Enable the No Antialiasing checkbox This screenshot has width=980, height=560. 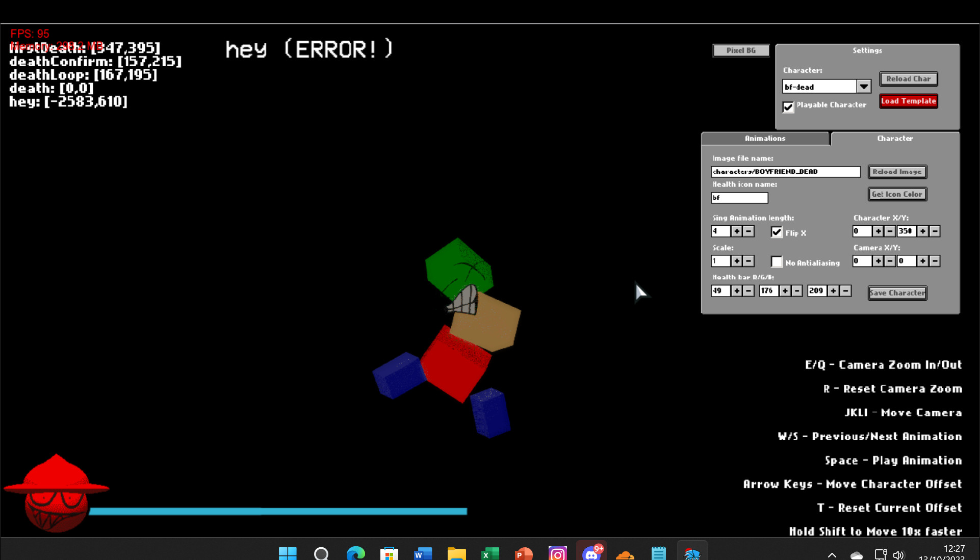click(777, 262)
